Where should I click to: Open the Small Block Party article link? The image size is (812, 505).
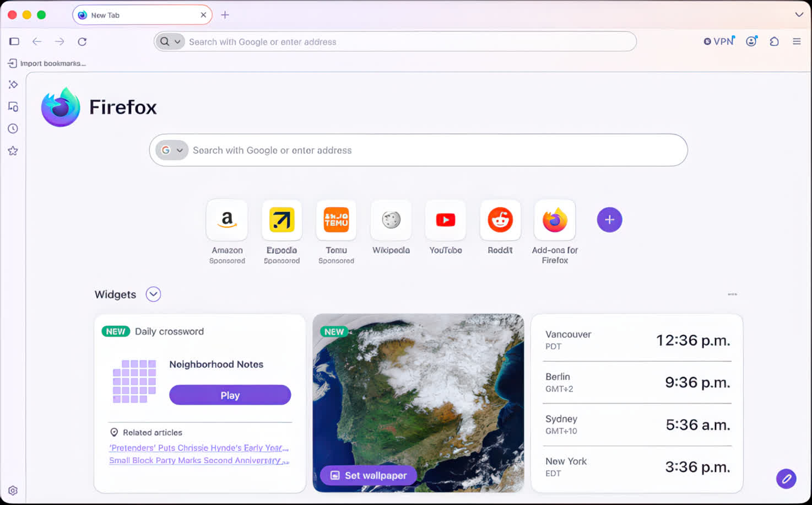pyautogui.click(x=199, y=460)
